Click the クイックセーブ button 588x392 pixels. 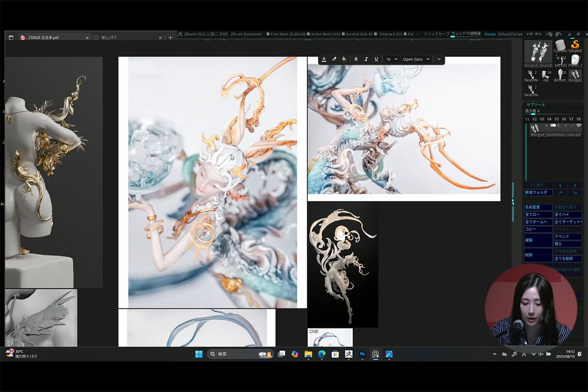coord(436,34)
